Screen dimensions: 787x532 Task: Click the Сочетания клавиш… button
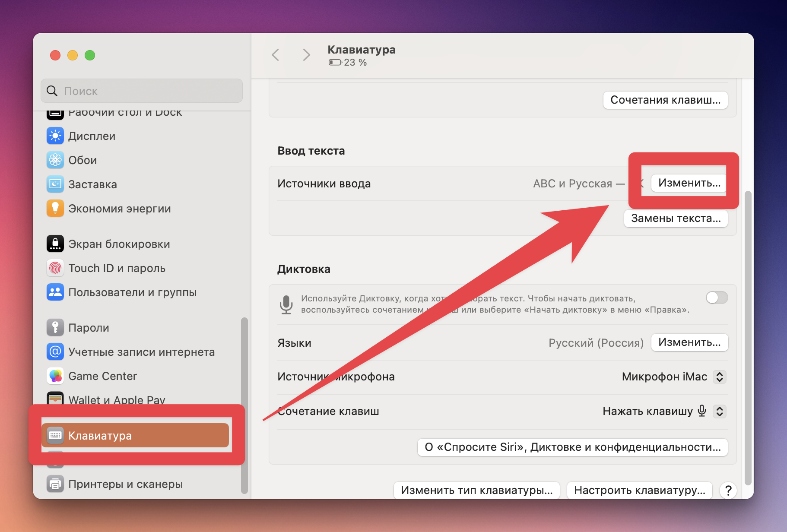[666, 100]
